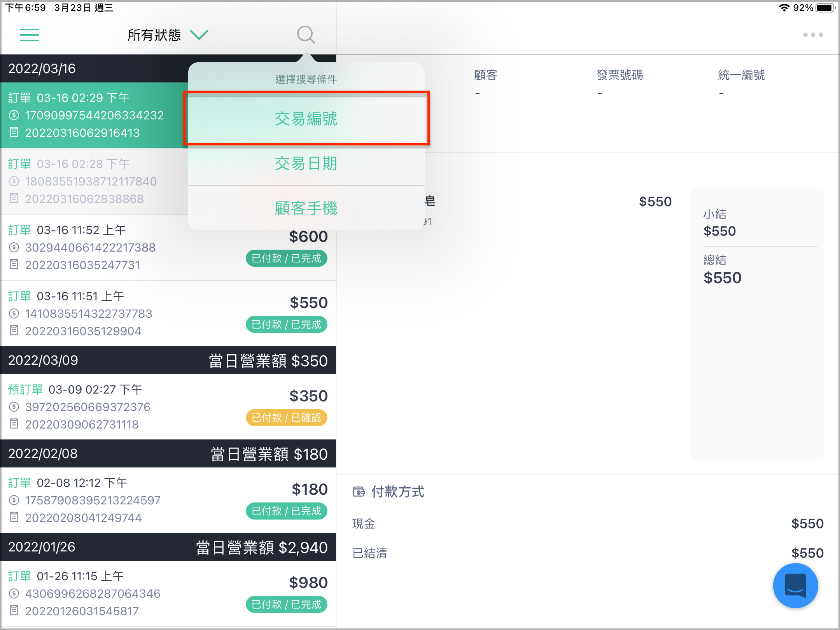Click the 小結 $550 subtotal
The height and width of the screenshot is (630, 840).
click(719, 223)
